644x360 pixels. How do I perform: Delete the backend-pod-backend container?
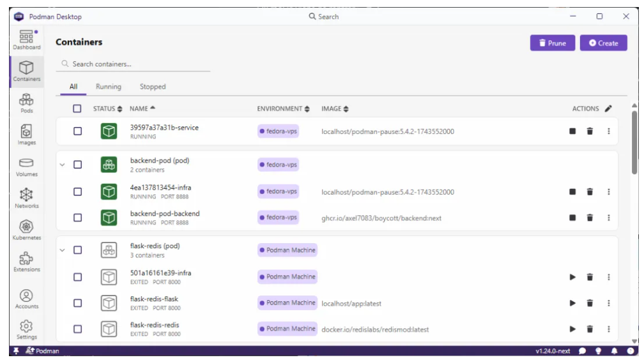[590, 218]
